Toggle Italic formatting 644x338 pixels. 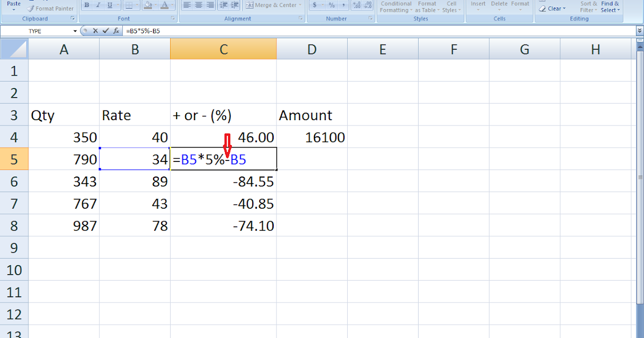pyautogui.click(x=98, y=5)
